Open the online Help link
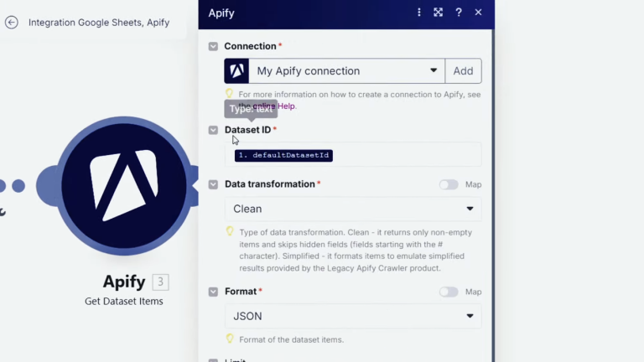644x362 pixels. pos(283,106)
